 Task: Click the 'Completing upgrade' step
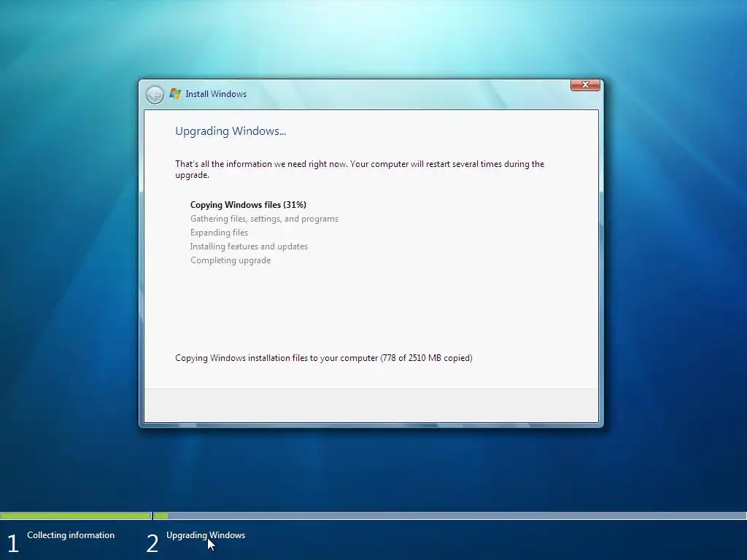231,260
